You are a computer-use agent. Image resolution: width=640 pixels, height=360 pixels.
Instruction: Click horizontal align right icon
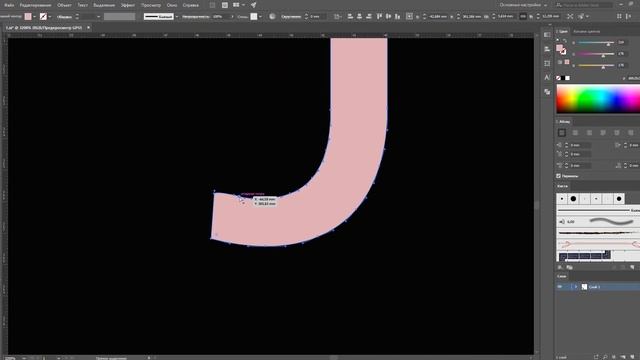(369, 16)
